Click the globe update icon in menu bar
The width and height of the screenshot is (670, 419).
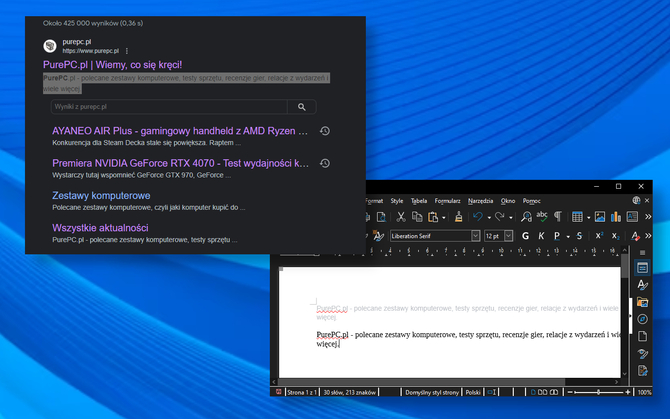tap(636, 200)
